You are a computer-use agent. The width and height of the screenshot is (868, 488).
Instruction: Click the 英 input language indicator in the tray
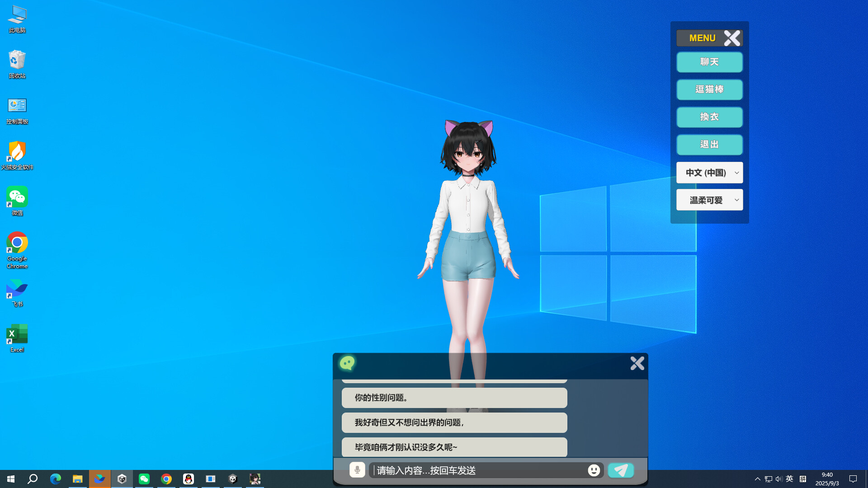tap(789, 479)
